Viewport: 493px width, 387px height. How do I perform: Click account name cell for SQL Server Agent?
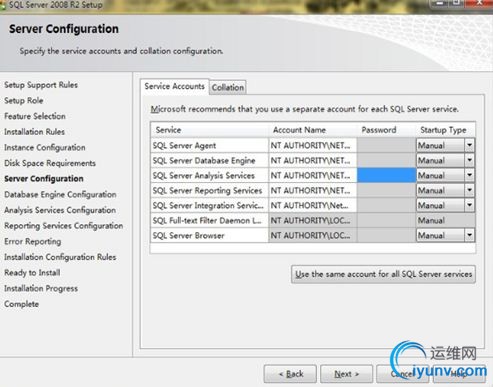(x=312, y=145)
